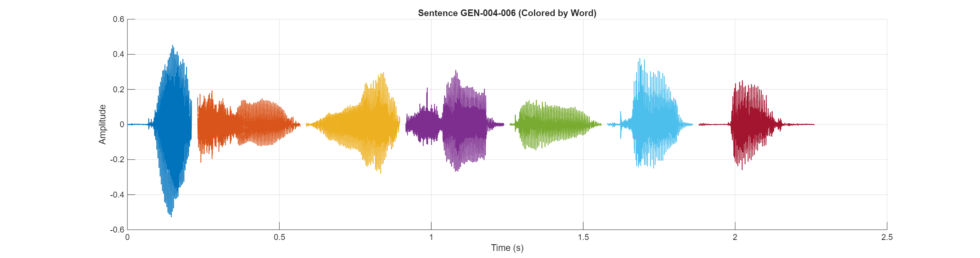This screenshot has height=258, width=980.
Task: Select the -0.4 amplitude tick label
Action: [117, 195]
